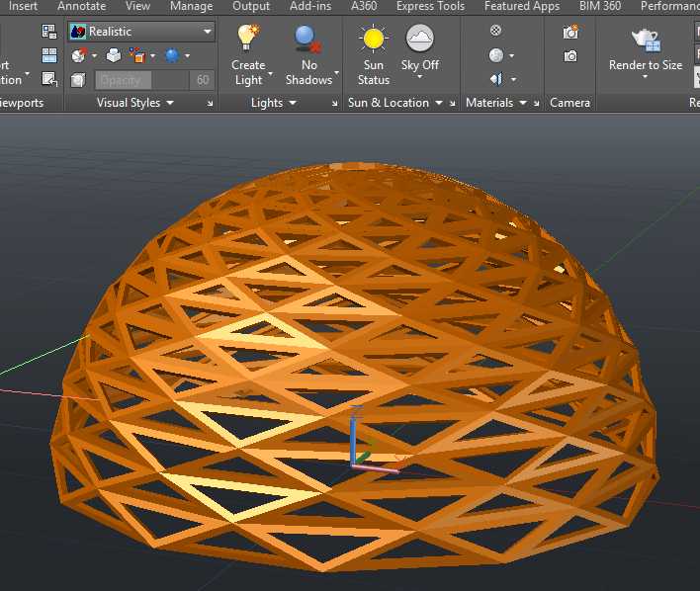700x591 pixels.
Task: Click the UCS axis icon in the viewport
Action: pyautogui.click(x=374, y=440)
